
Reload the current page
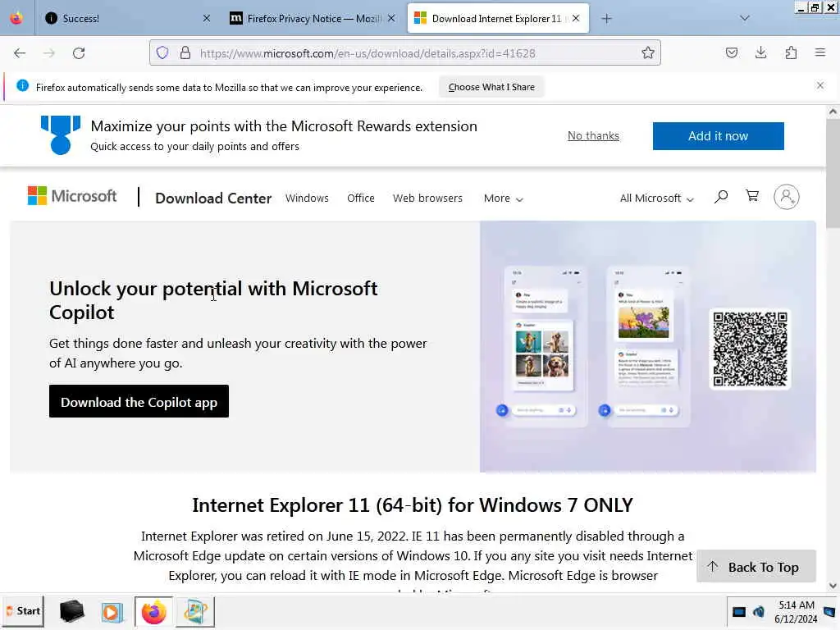[x=79, y=53]
